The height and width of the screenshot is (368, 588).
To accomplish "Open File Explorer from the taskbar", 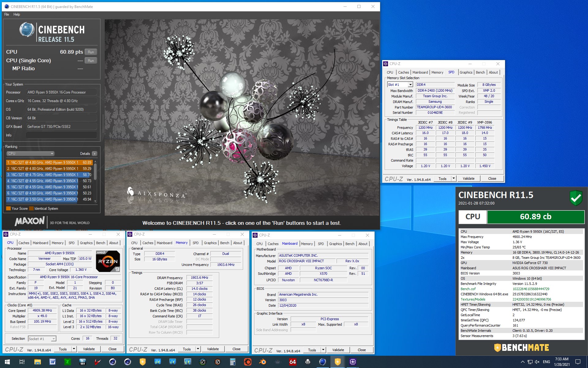I will [x=37, y=362].
